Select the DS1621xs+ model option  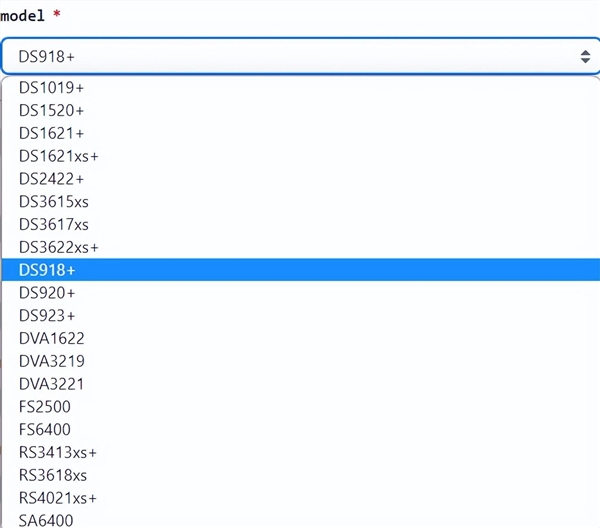tap(301, 156)
